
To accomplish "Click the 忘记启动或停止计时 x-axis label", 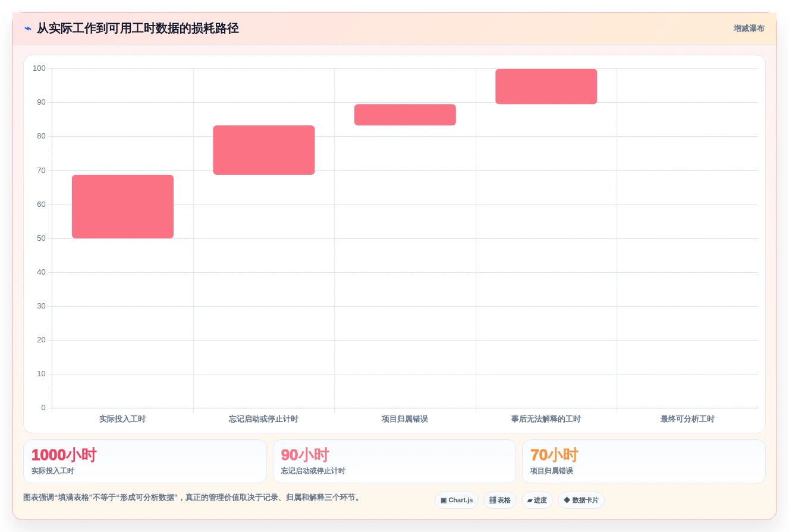I will (x=263, y=419).
